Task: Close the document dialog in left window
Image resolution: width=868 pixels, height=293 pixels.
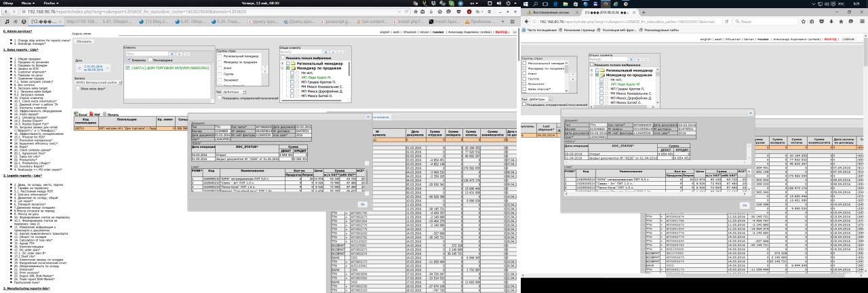Action: coord(368,117)
